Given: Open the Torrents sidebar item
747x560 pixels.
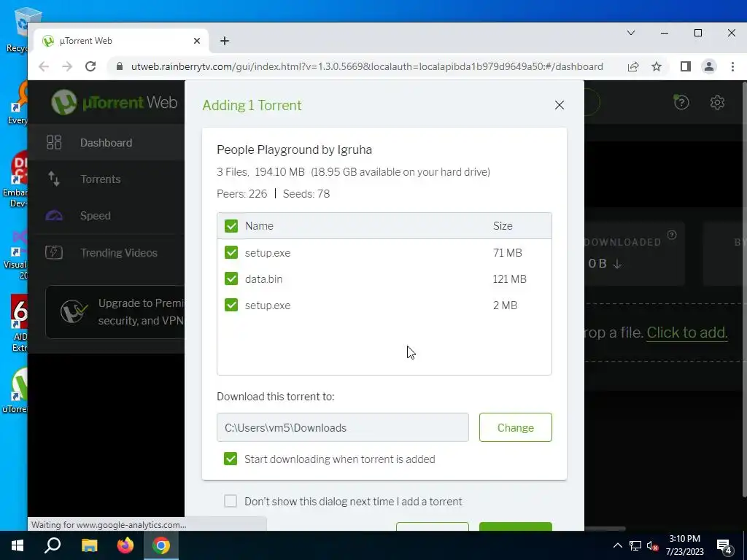Looking at the screenshot, I should pos(106,179).
